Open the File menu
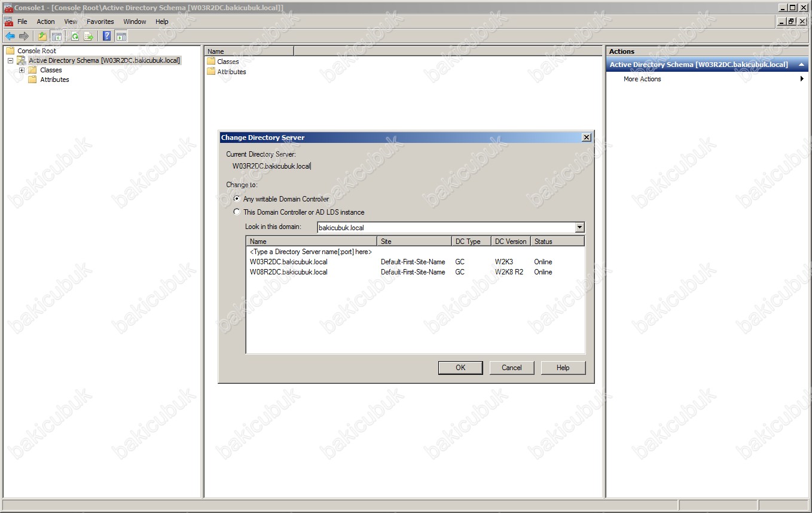Screen dimensions: 812x513 tap(22, 22)
